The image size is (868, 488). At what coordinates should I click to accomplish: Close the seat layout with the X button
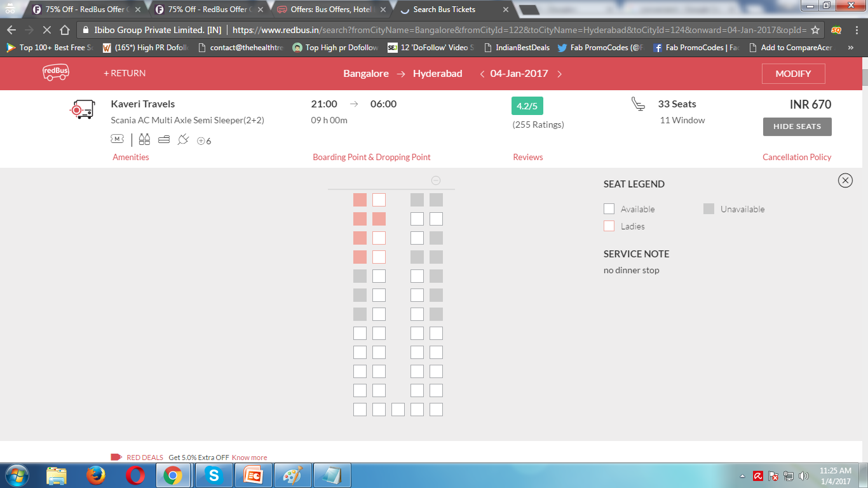845,180
